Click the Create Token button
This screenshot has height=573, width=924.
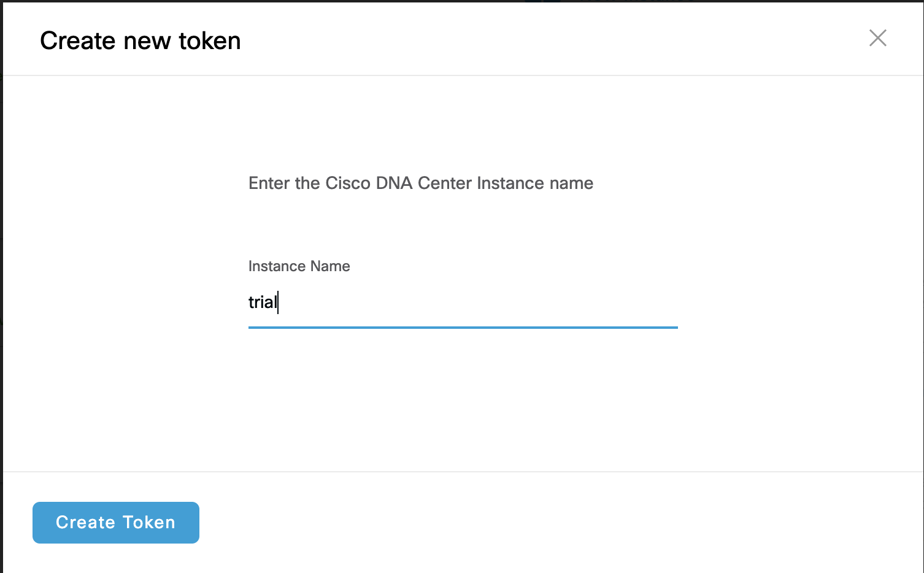[116, 523]
